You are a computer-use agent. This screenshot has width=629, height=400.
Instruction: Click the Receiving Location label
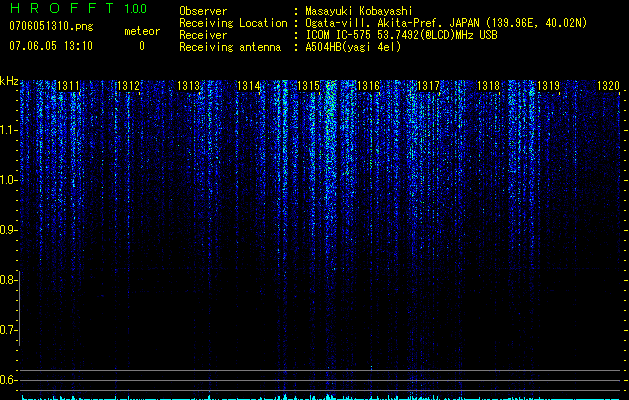coord(233,23)
